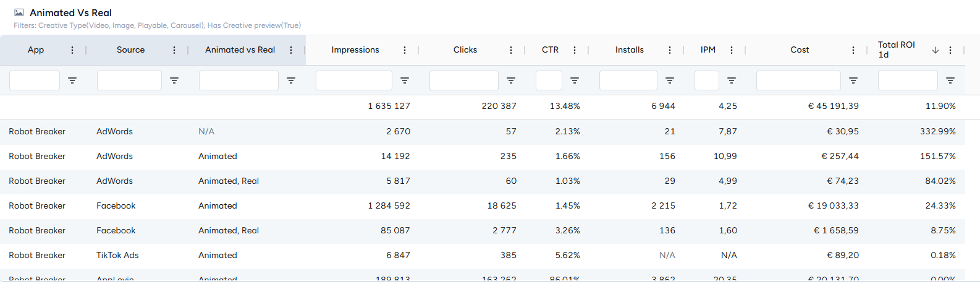The image size is (980, 294).
Task: Click the descending sort arrow on Total ROI
Action: [x=936, y=50]
